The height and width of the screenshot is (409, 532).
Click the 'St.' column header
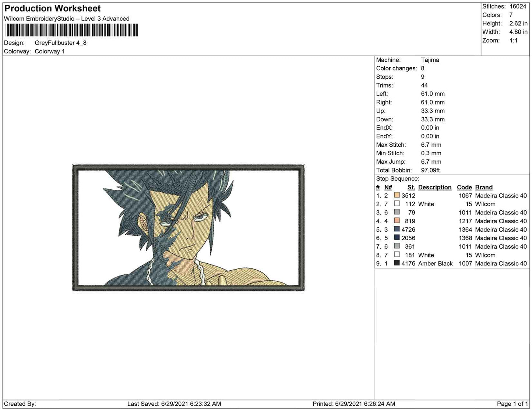411,187
